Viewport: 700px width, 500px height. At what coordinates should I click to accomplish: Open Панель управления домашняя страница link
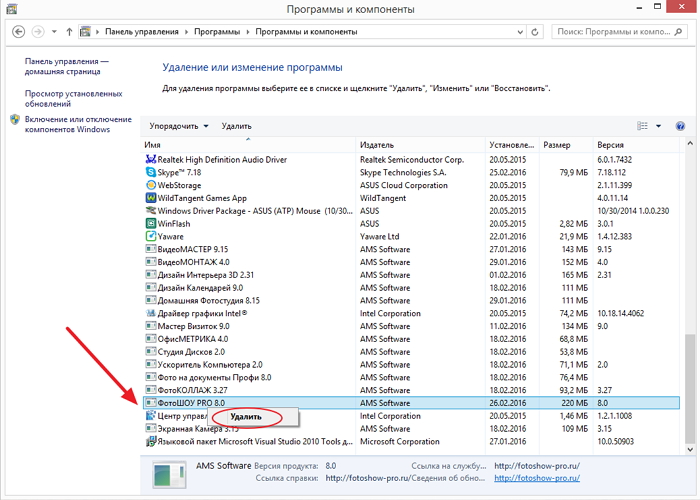click(67, 66)
